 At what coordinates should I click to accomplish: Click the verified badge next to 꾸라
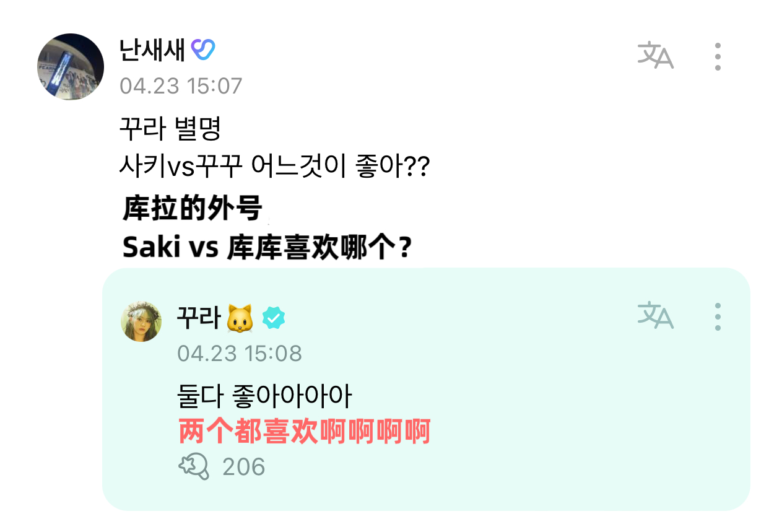point(273,316)
